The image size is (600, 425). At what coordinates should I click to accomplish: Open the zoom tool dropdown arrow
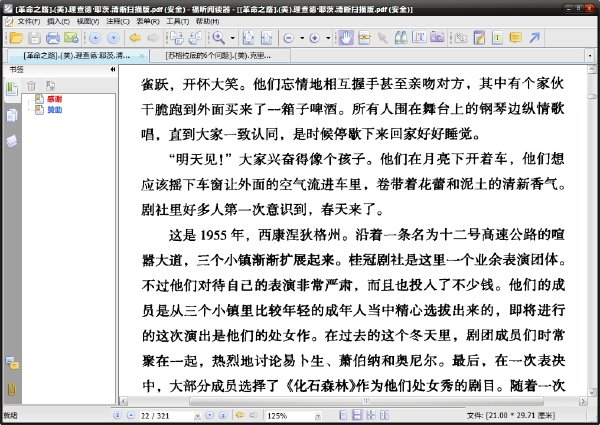(232, 38)
